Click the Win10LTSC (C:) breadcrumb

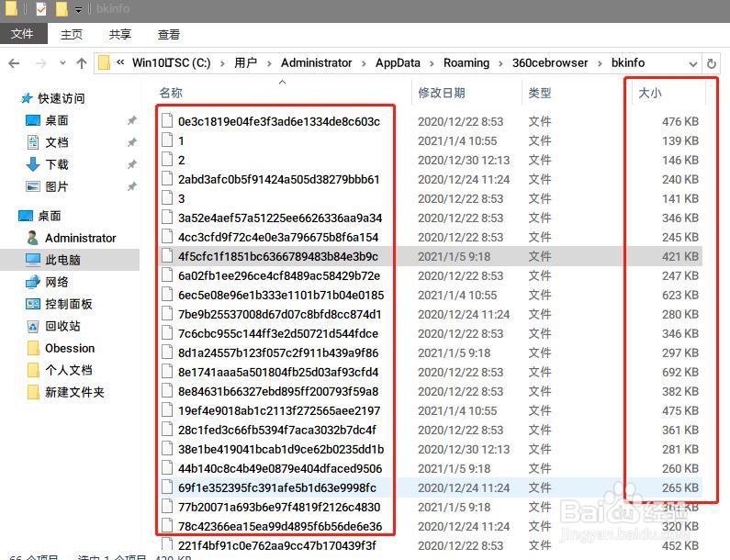pos(171,62)
